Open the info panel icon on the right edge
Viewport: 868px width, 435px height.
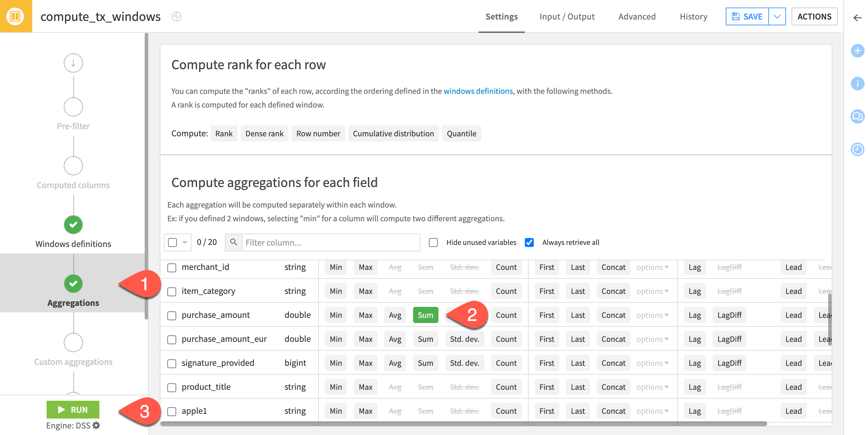pyautogui.click(x=857, y=83)
